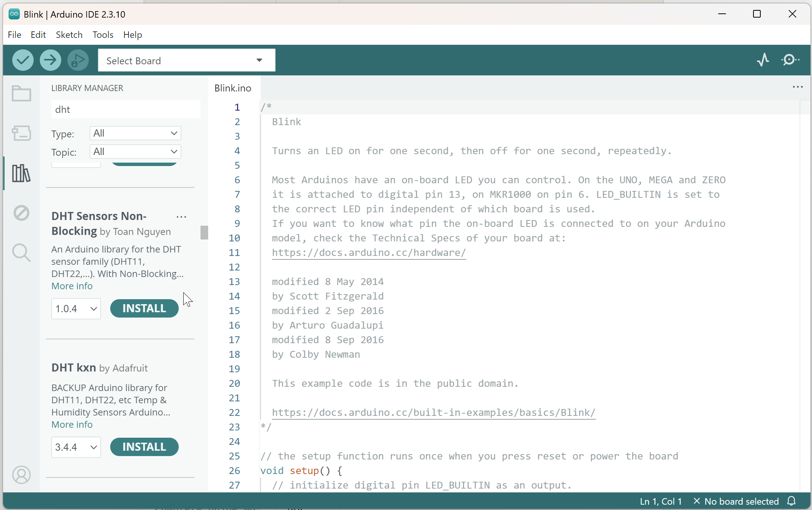Expand the Select Board dropdown
This screenshot has width=812, height=510.
point(187,60)
